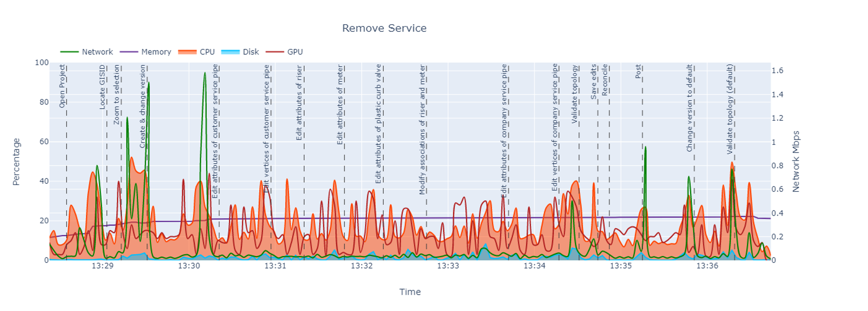The height and width of the screenshot is (311, 868).
Task: Click the 80 tick on percentage axis
Action: click(44, 102)
